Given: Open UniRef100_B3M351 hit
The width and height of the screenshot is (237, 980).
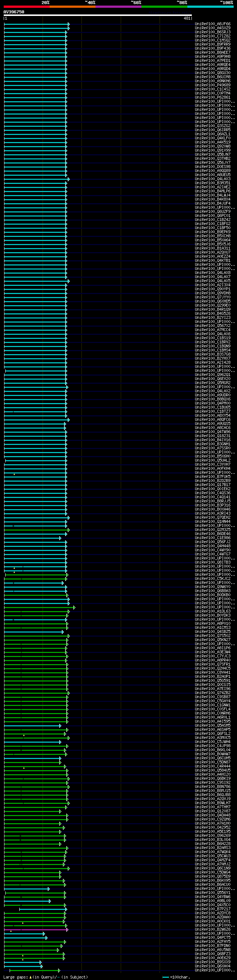Looking at the screenshot, I should coord(213,183).
